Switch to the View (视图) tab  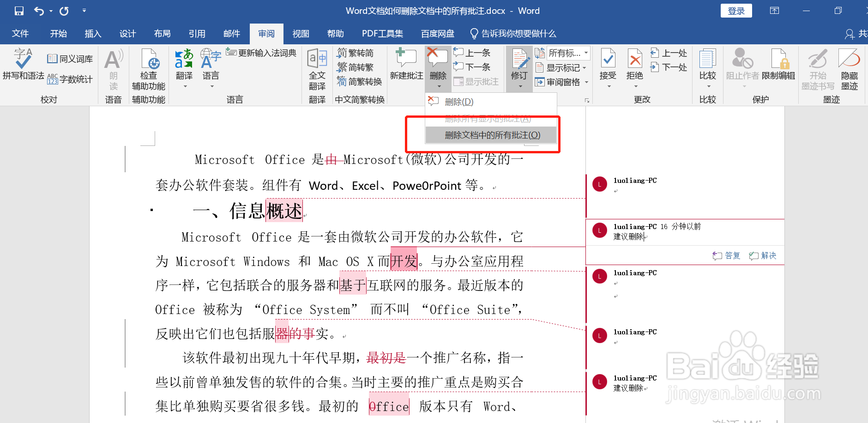tap(301, 34)
